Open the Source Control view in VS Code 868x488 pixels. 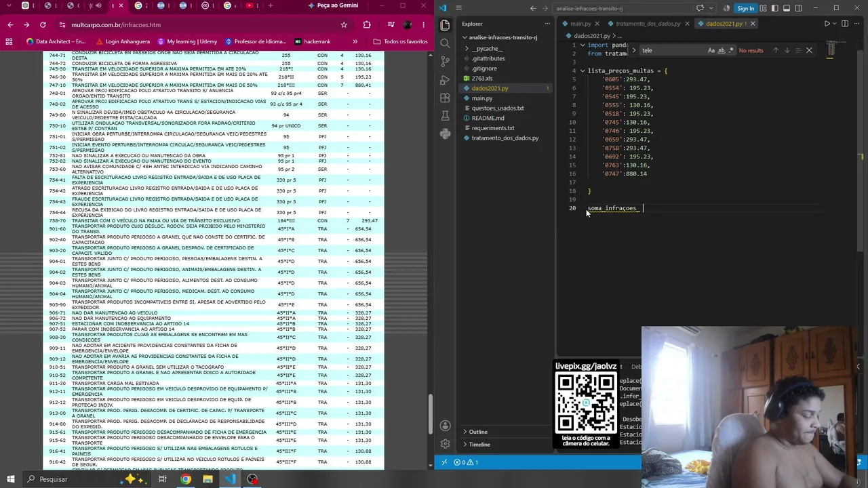pyautogui.click(x=445, y=61)
